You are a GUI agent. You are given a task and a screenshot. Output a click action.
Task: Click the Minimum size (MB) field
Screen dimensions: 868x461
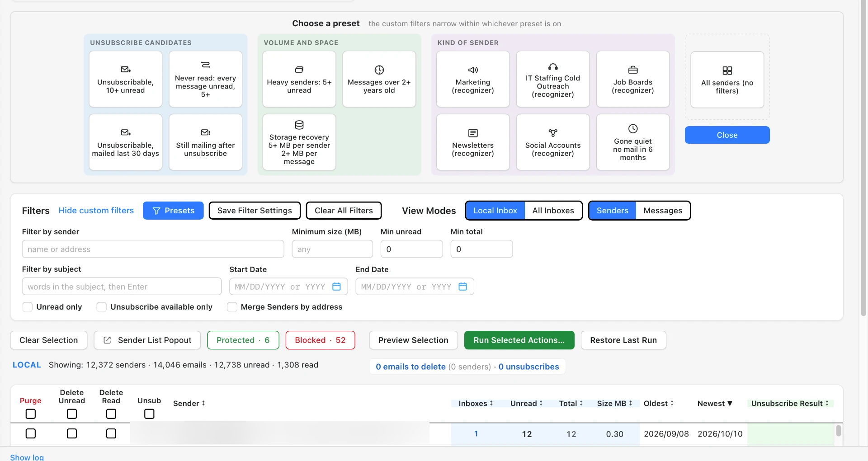(332, 249)
